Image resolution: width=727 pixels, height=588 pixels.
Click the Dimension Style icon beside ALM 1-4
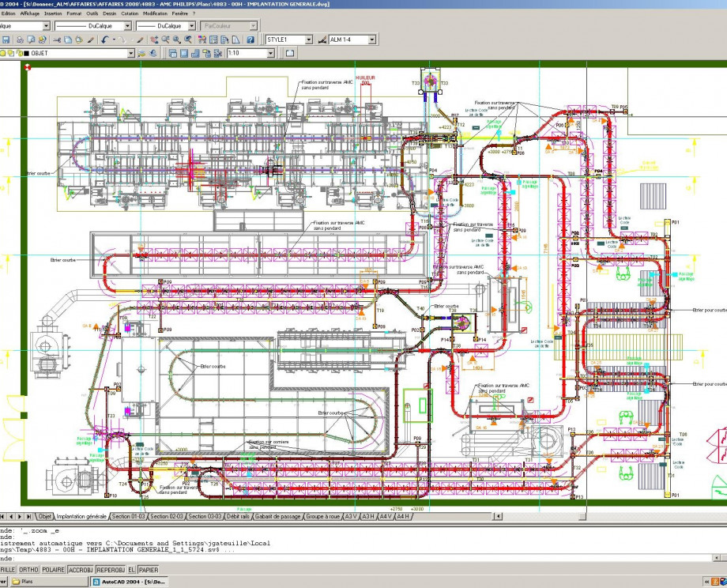[322, 40]
